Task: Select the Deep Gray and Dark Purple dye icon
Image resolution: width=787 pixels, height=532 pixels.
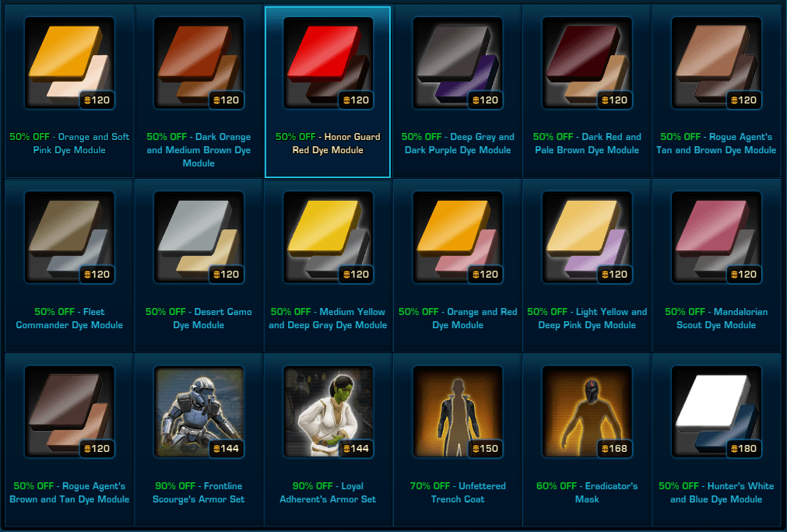Action: click(457, 63)
